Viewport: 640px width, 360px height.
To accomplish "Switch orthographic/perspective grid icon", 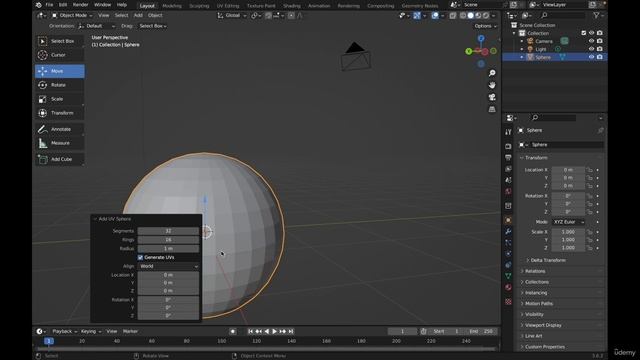I will 492,109.
